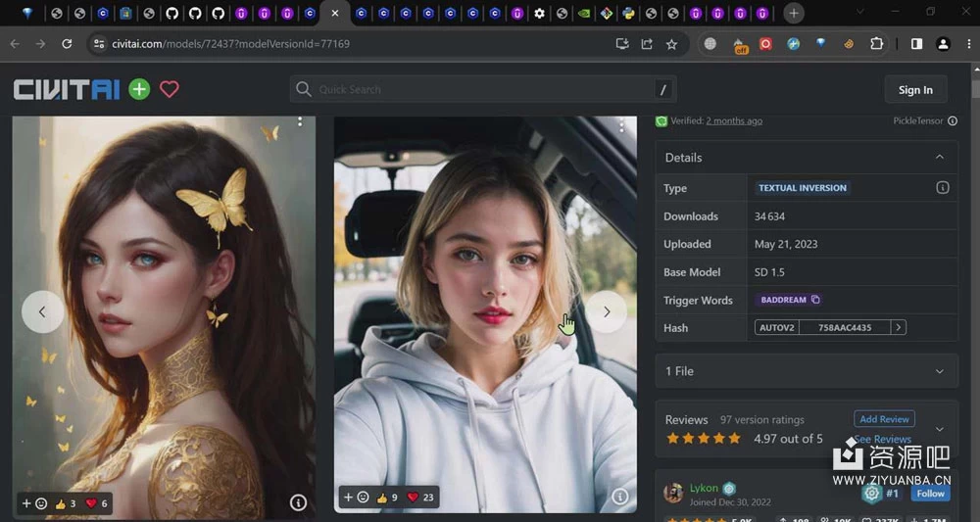This screenshot has width=980, height=522.
Task: Bookmark page with the star icon
Action: [671, 44]
